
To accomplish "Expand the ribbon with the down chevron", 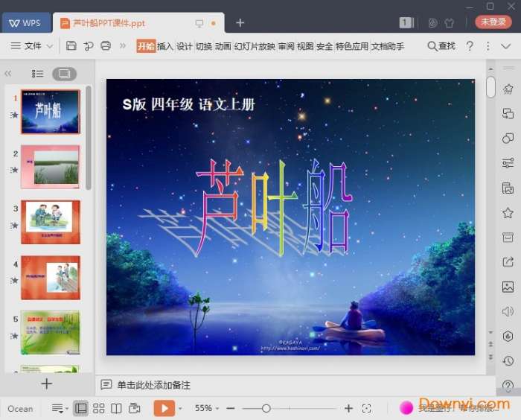I will tap(505, 46).
